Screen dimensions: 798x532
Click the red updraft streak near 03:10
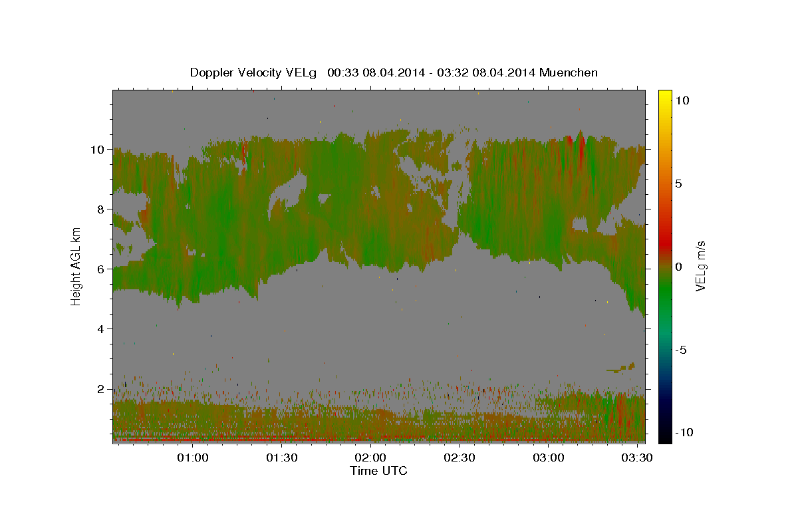[581, 150]
